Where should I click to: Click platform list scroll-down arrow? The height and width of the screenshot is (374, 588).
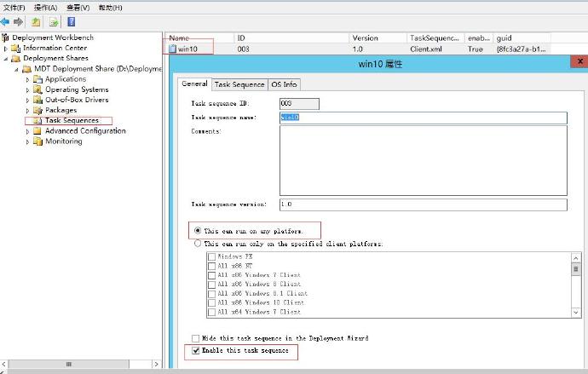(576, 312)
